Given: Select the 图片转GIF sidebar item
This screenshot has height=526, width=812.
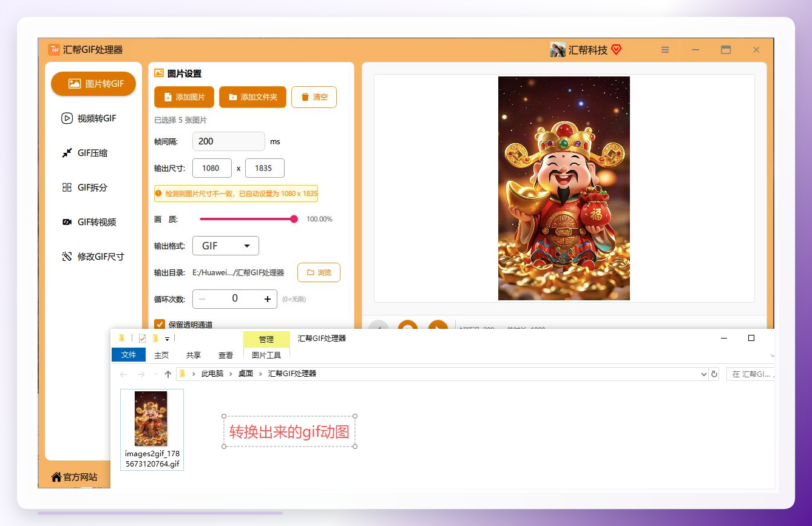Looking at the screenshot, I should pos(93,84).
